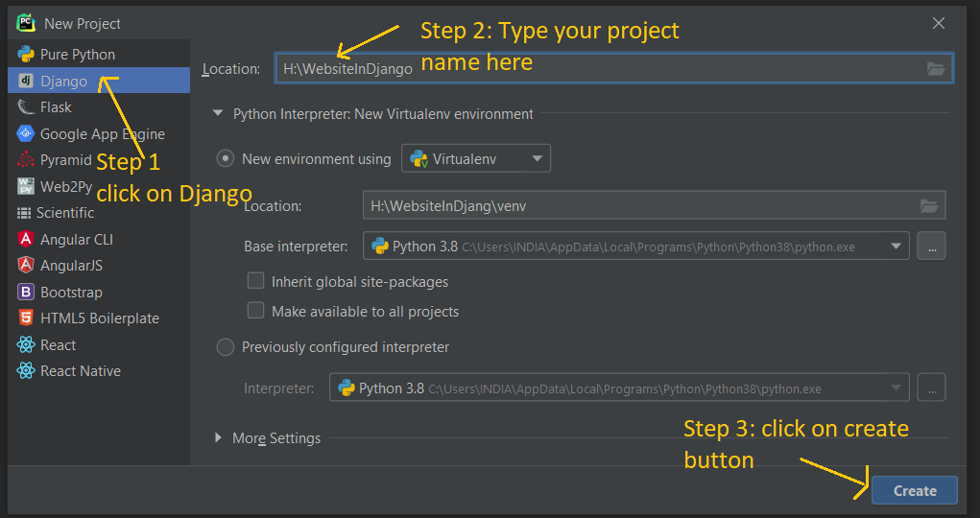980x518 pixels.
Task: Open the Virtualenv environment dropdown
Action: click(x=476, y=158)
